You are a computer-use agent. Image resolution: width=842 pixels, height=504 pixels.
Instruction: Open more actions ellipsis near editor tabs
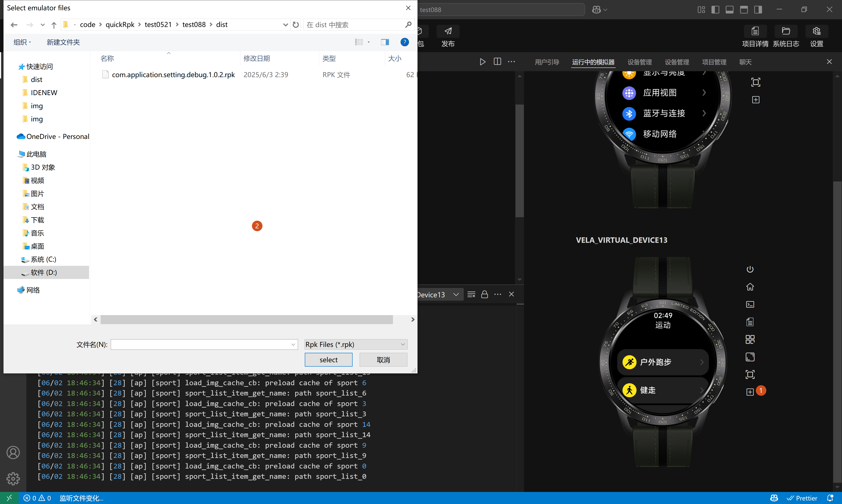pos(511,62)
